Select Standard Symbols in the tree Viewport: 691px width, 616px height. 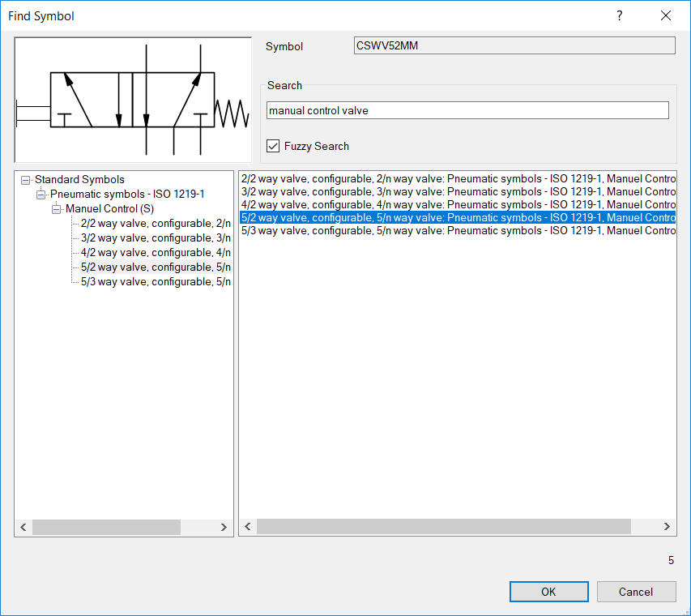[79, 179]
